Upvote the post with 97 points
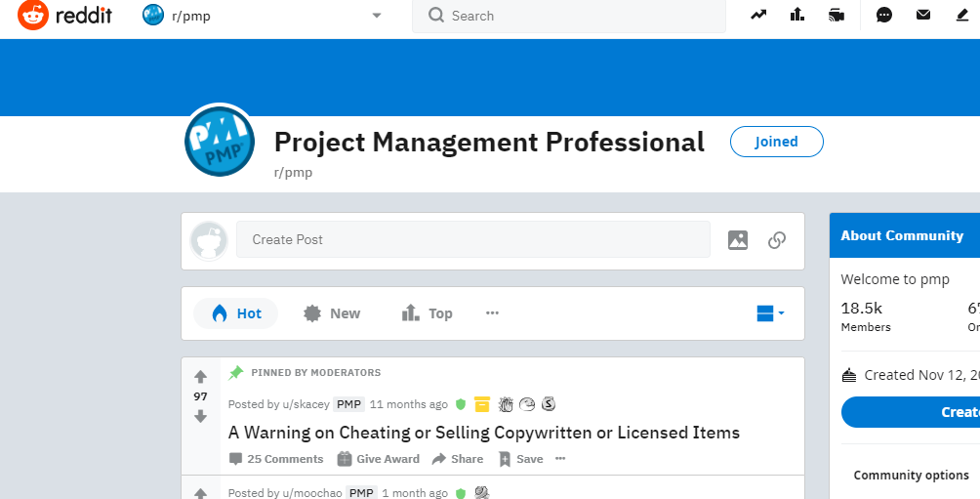The height and width of the screenshot is (499, 980). [x=200, y=376]
